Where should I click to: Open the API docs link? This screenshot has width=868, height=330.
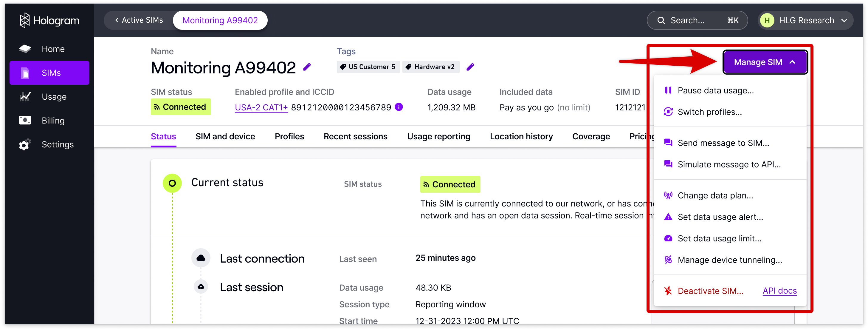[x=780, y=291]
